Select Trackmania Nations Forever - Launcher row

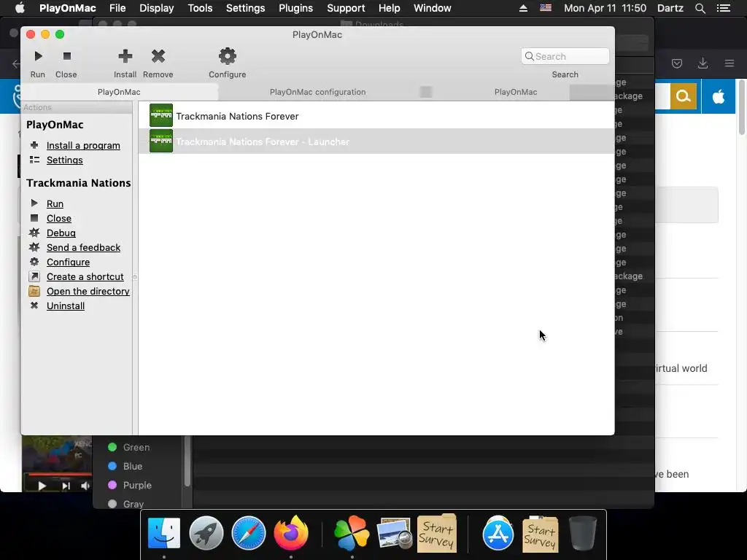[376, 141]
